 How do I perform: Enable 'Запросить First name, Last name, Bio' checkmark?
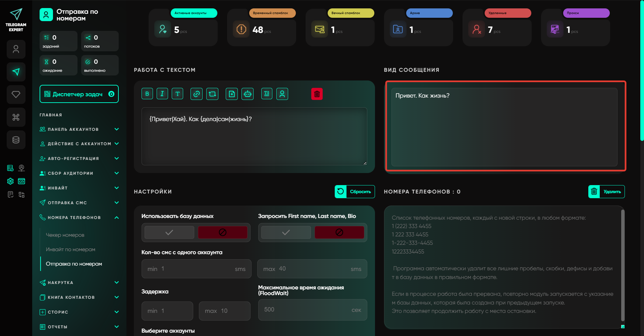coord(286,232)
